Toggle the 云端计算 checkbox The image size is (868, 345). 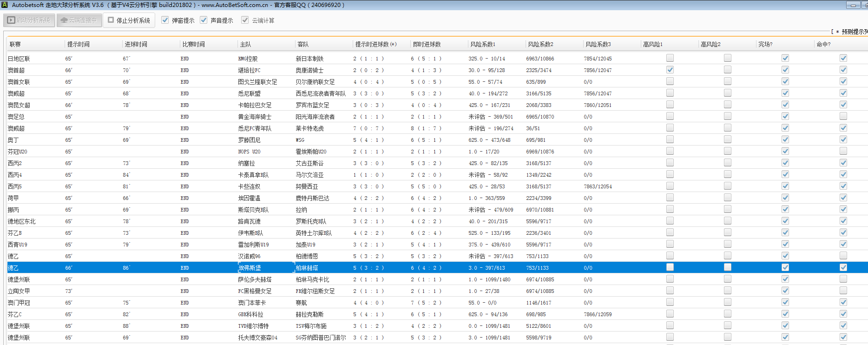(x=245, y=20)
